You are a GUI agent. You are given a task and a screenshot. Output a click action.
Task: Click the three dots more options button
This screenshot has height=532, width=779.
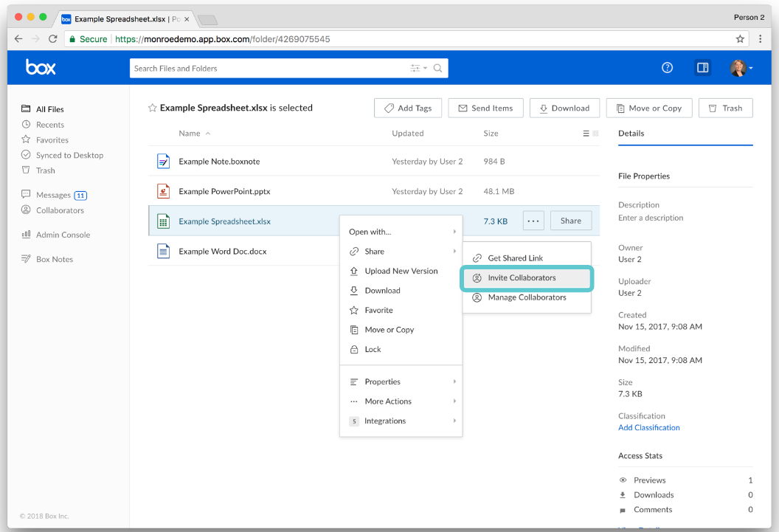pyautogui.click(x=533, y=221)
